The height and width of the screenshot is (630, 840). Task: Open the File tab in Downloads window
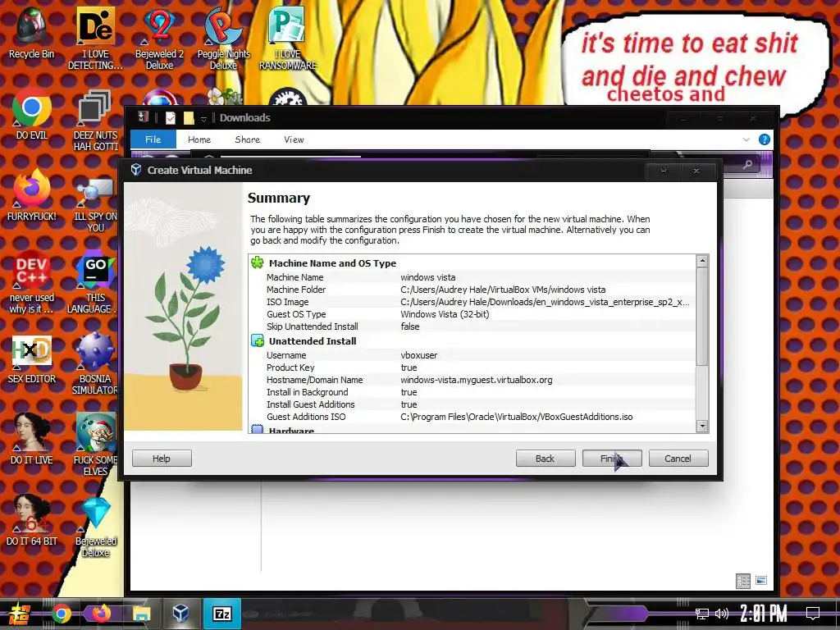pyautogui.click(x=153, y=139)
